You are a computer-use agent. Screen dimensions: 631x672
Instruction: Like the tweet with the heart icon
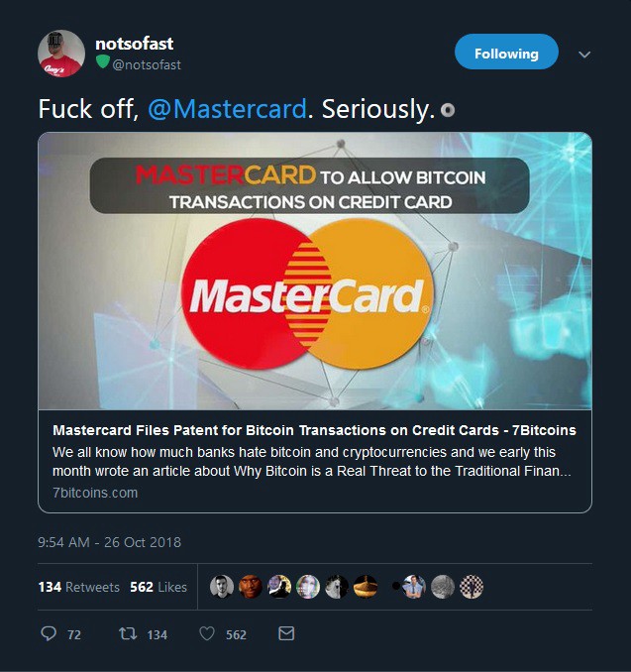pos(207,633)
